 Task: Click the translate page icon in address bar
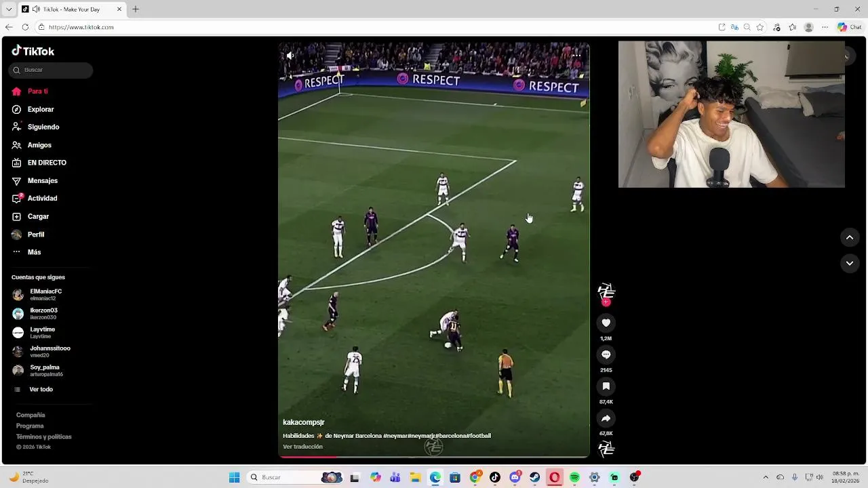click(x=735, y=27)
